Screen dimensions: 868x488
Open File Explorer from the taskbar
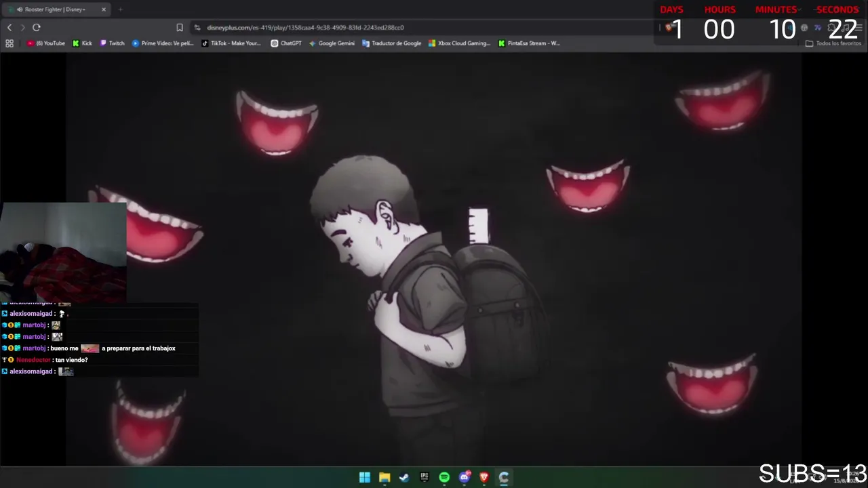[x=384, y=477]
